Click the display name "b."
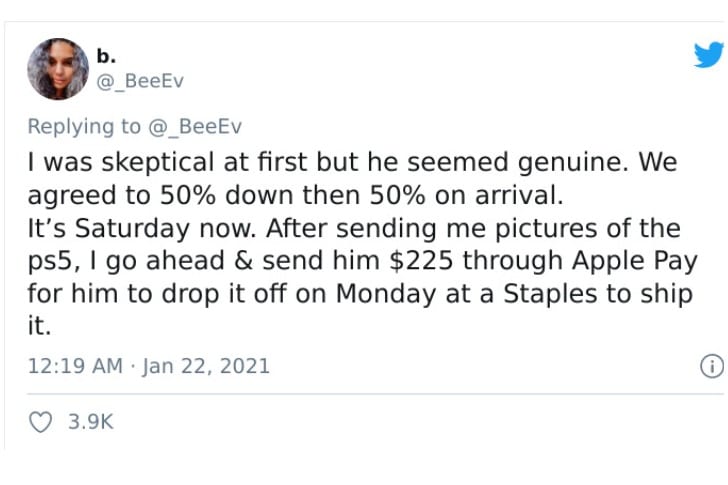The height and width of the screenshot is (485, 728). point(106,56)
